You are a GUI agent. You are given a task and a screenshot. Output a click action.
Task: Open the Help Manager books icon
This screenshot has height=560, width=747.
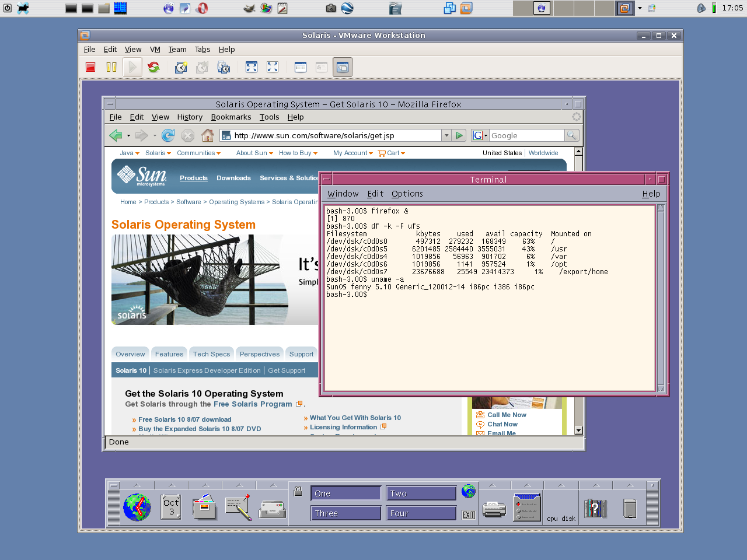tap(596, 508)
